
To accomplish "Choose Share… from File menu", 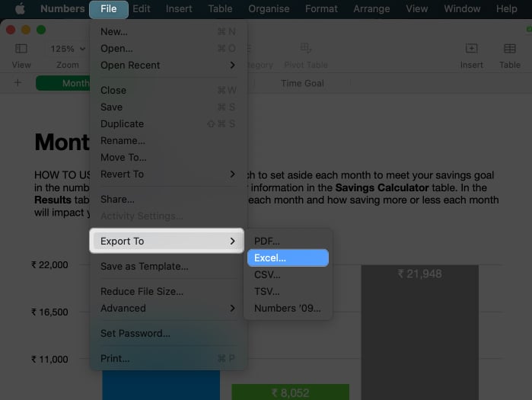I will point(168,200).
